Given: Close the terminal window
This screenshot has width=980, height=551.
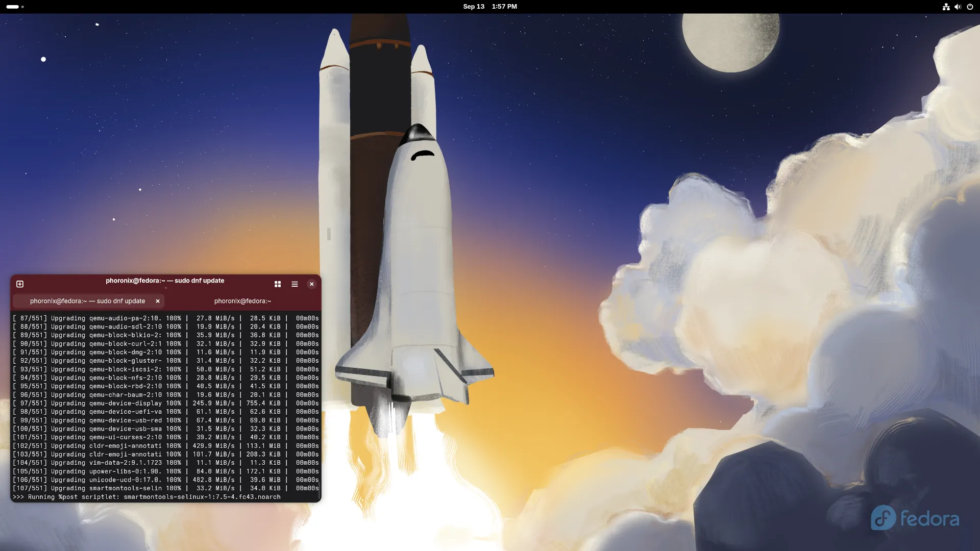Looking at the screenshot, I should 311,284.
